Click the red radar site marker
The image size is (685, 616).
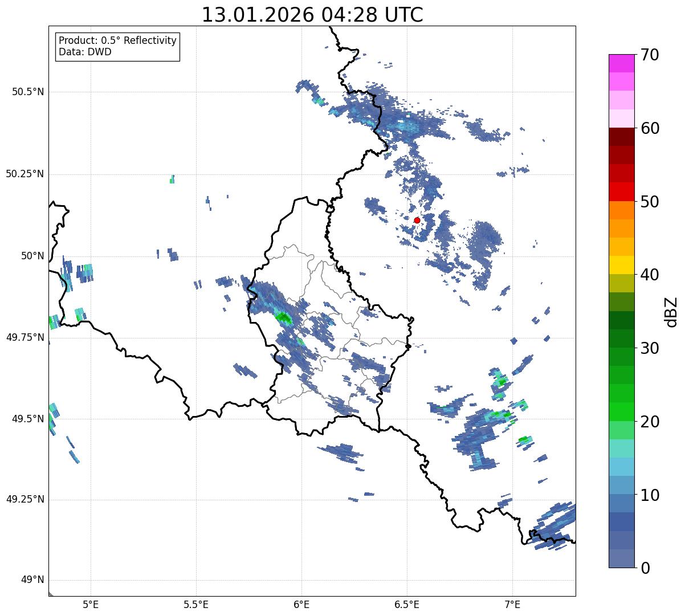click(417, 220)
